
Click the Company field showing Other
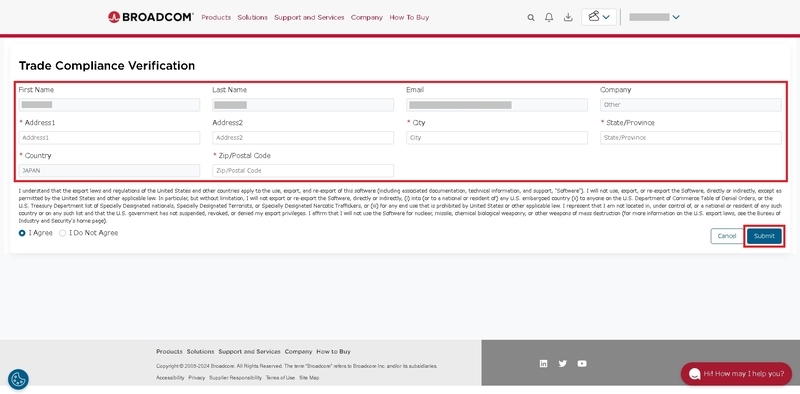(x=691, y=105)
